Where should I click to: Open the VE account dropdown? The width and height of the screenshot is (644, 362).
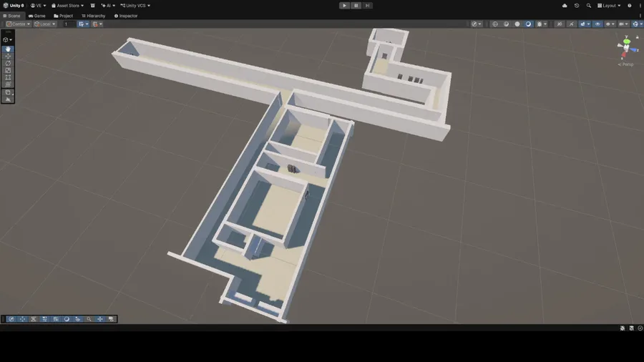(x=38, y=5)
